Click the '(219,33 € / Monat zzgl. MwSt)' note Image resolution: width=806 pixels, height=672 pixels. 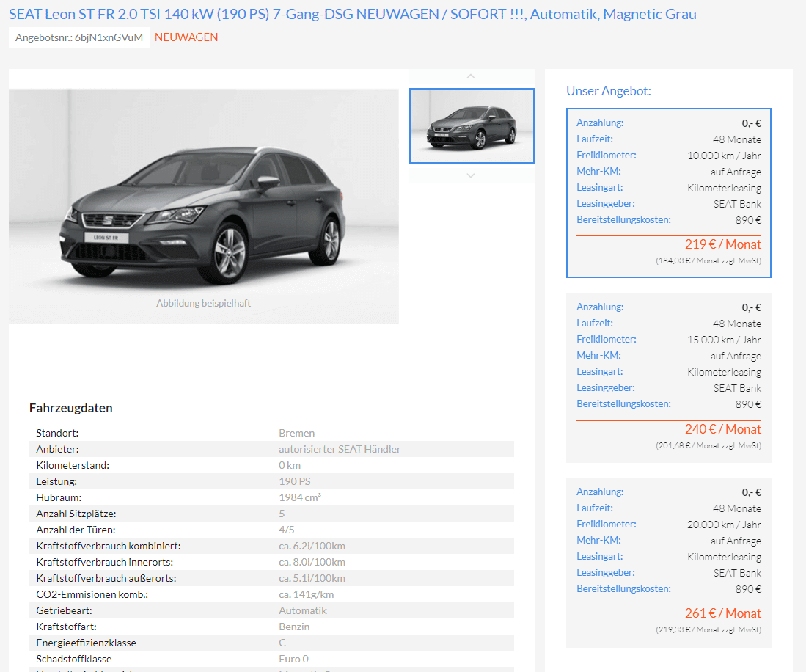click(708, 629)
